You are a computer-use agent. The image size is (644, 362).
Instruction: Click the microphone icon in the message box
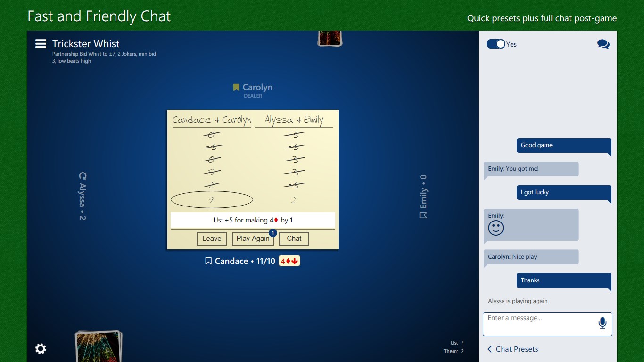click(x=602, y=323)
